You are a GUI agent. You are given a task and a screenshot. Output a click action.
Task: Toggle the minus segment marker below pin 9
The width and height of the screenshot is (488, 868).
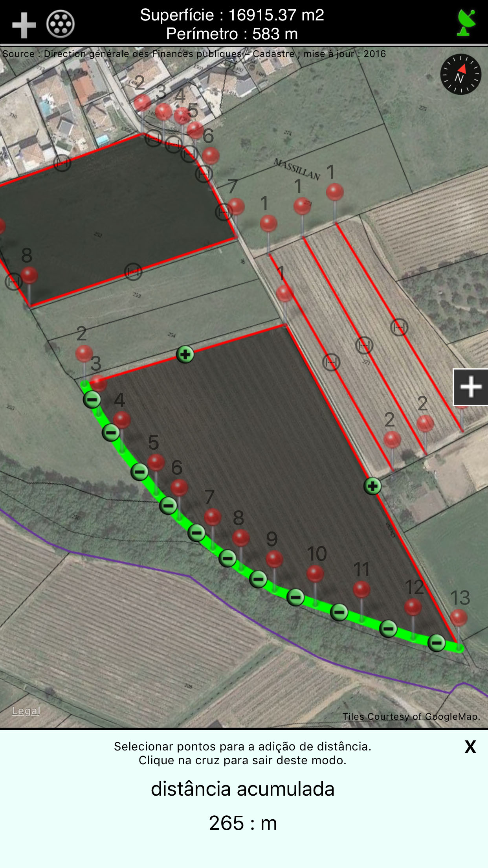258,579
